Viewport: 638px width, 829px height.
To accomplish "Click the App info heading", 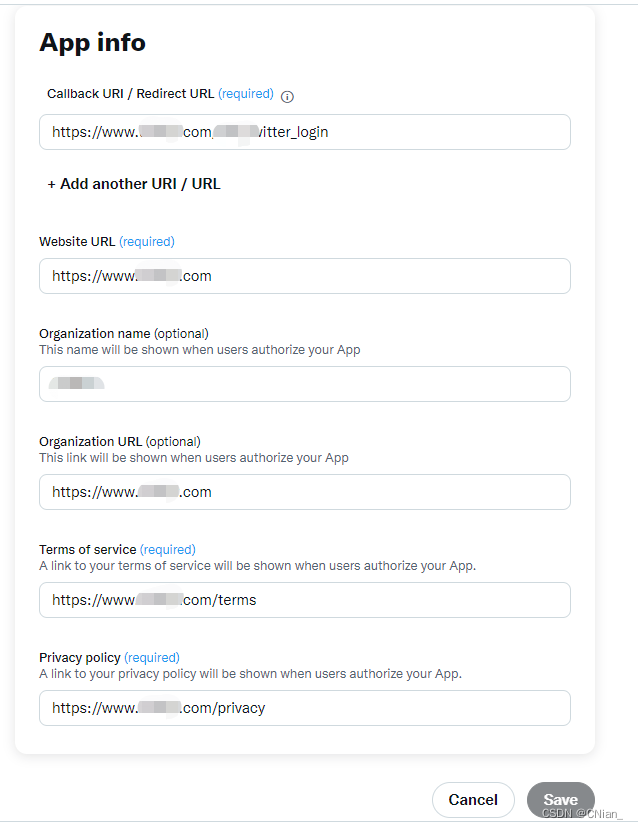I will click(x=92, y=43).
